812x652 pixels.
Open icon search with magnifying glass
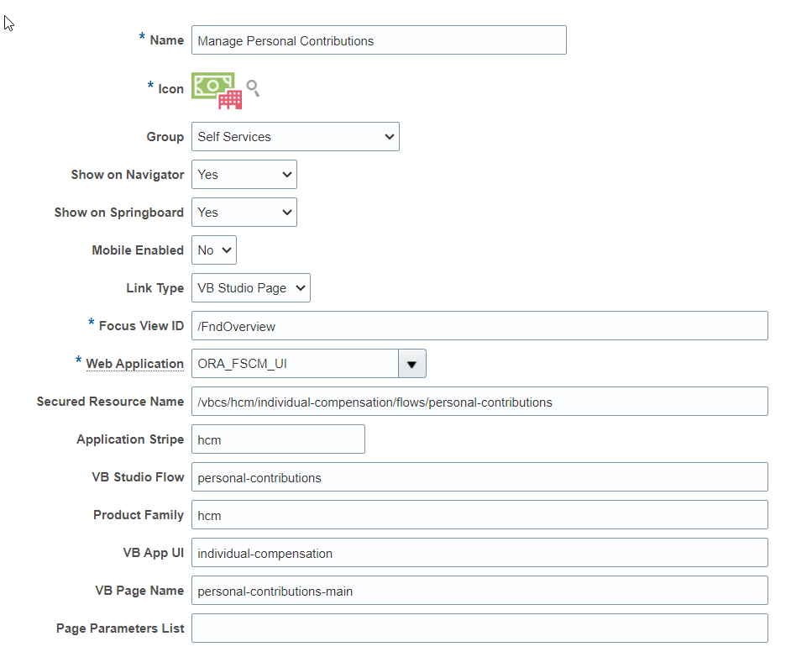point(253,88)
